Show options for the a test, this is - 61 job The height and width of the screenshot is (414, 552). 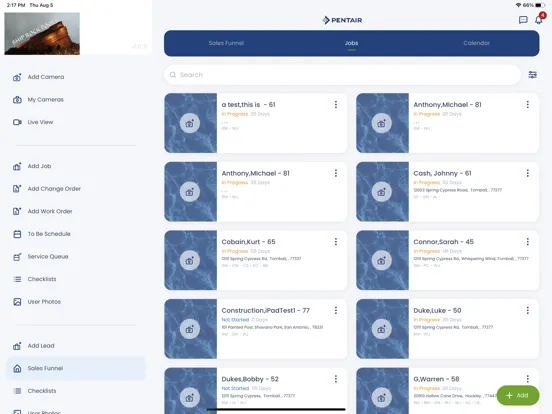(x=335, y=105)
